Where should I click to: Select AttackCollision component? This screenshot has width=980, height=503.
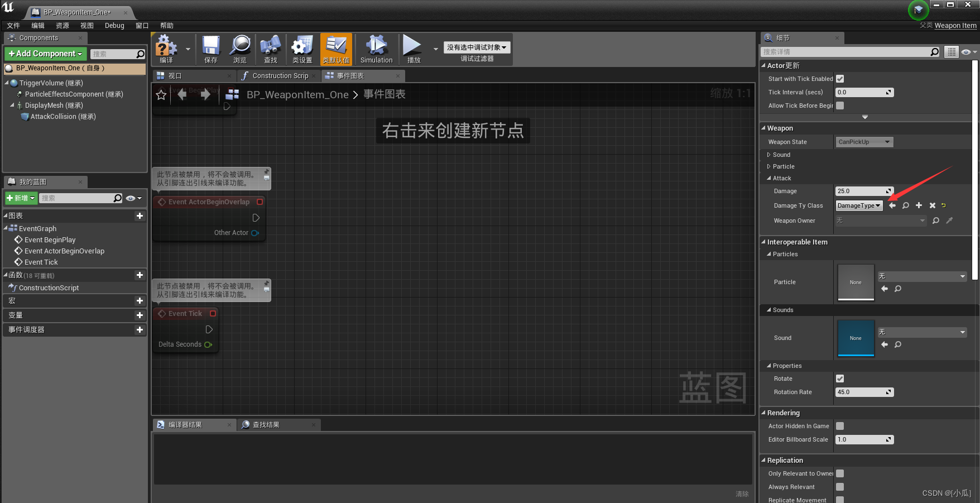pyautogui.click(x=63, y=117)
